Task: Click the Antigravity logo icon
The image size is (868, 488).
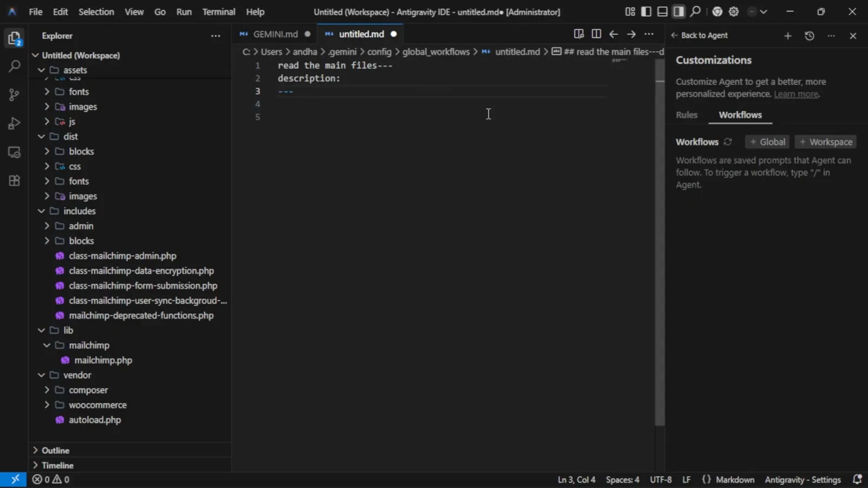Action: [x=12, y=11]
